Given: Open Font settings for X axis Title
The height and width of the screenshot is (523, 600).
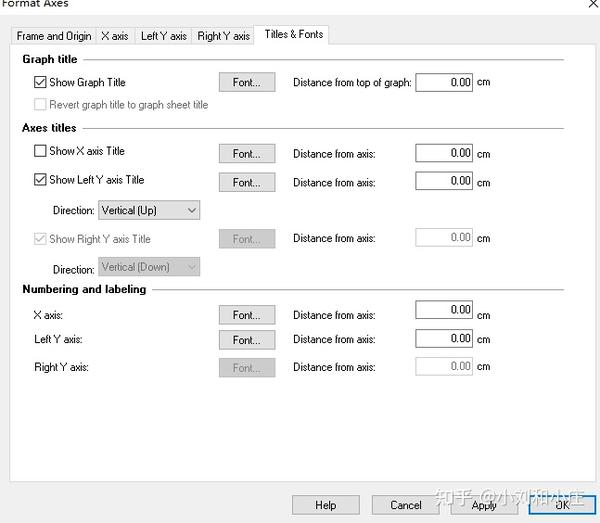Looking at the screenshot, I should pyautogui.click(x=246, y=154).
